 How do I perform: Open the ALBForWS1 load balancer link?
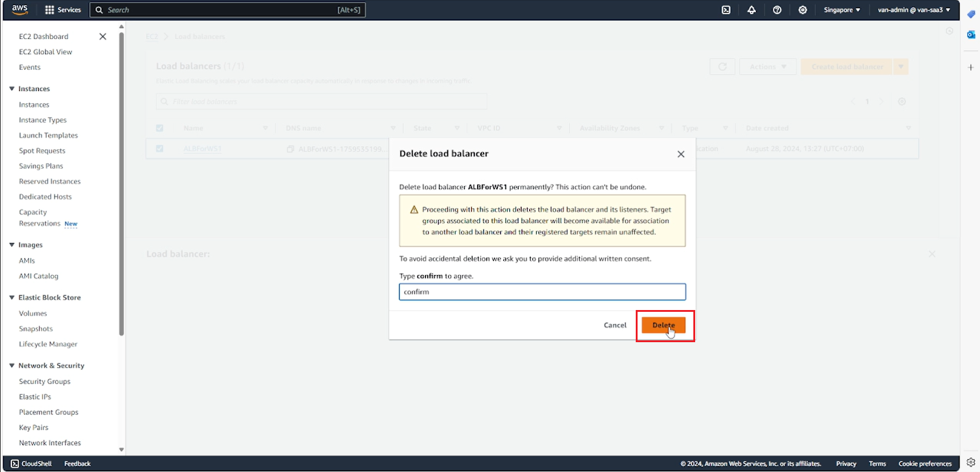click(x=202, y=149)
